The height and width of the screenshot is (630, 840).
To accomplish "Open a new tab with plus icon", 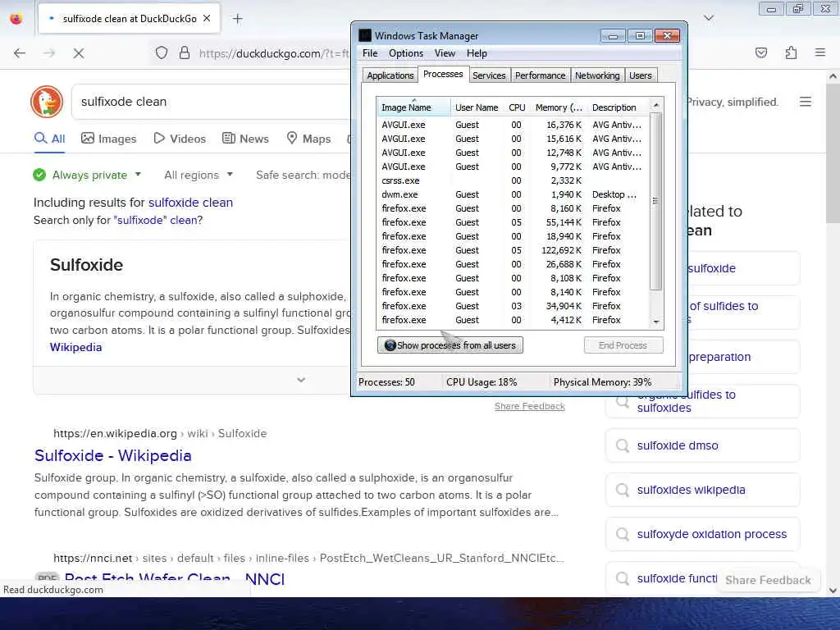I will [x=237, y=19].
